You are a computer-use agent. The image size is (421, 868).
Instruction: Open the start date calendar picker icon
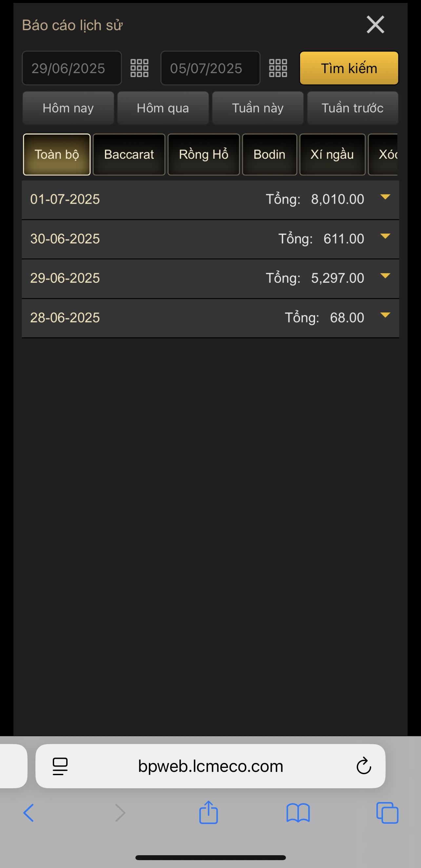139,69
